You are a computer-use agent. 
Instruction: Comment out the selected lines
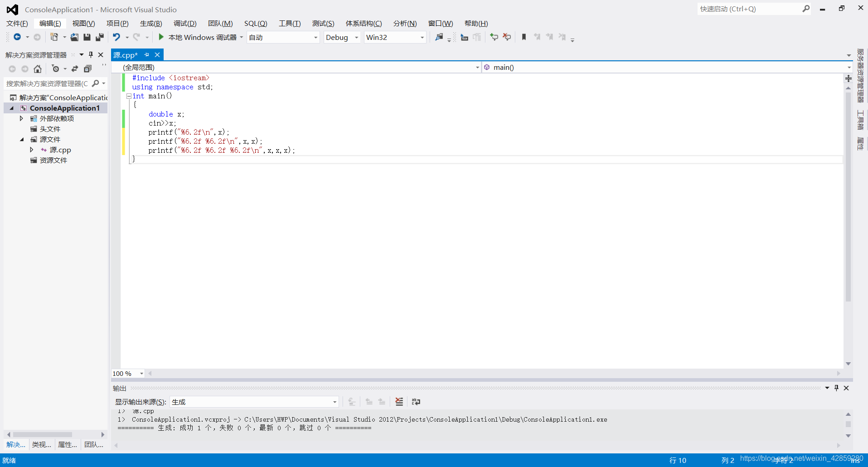point(494,37)
